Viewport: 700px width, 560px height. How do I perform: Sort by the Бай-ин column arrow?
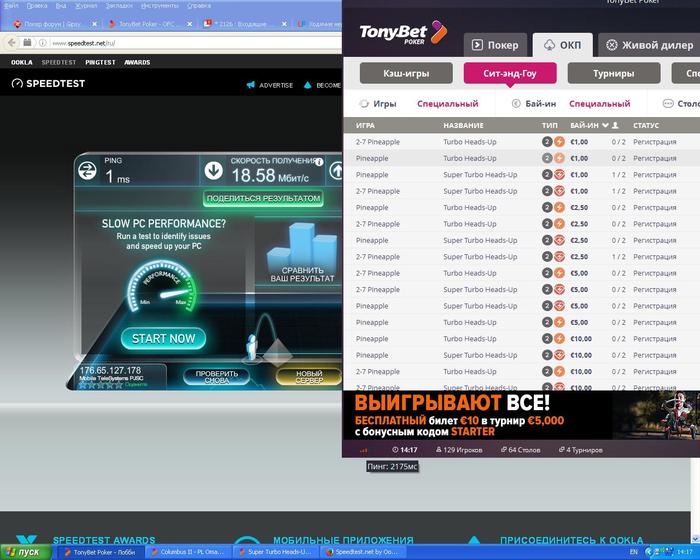click(605, 125)
